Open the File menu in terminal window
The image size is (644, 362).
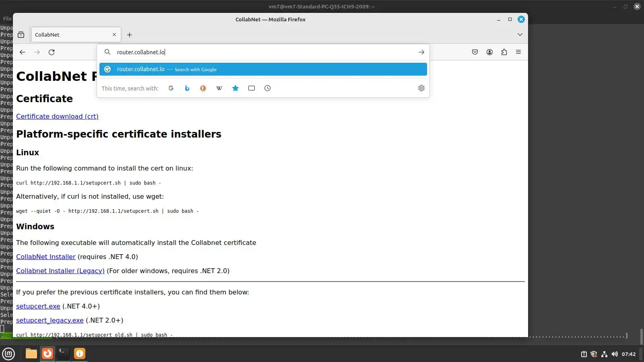coord(7,19)
